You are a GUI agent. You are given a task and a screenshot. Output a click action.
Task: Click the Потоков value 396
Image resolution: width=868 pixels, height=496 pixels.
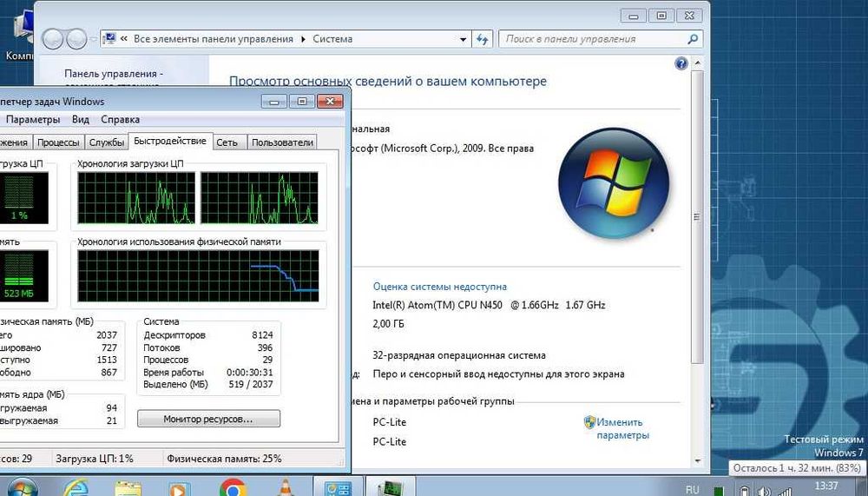coord(265,348)
